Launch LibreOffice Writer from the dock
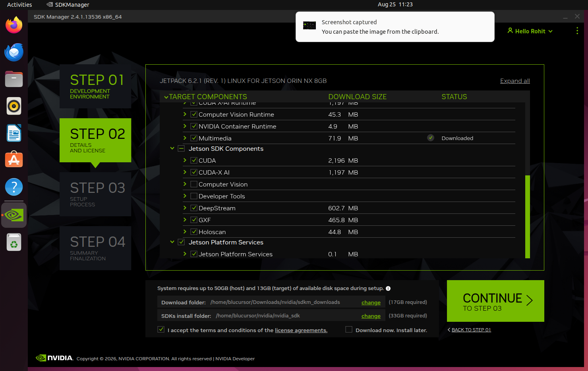The image size is (588, 371). click(x=14, y=133)
